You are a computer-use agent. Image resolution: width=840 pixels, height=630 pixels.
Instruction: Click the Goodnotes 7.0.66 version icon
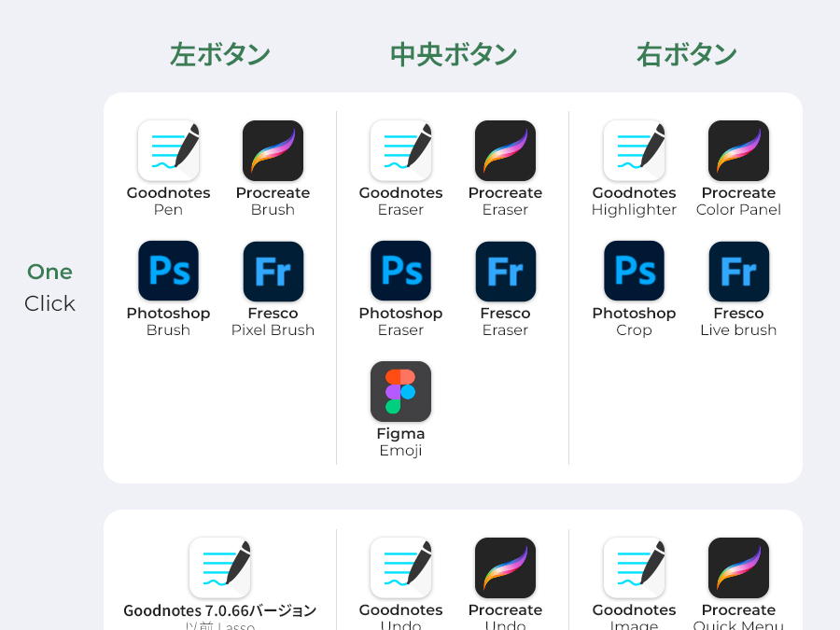click(219, 567)
